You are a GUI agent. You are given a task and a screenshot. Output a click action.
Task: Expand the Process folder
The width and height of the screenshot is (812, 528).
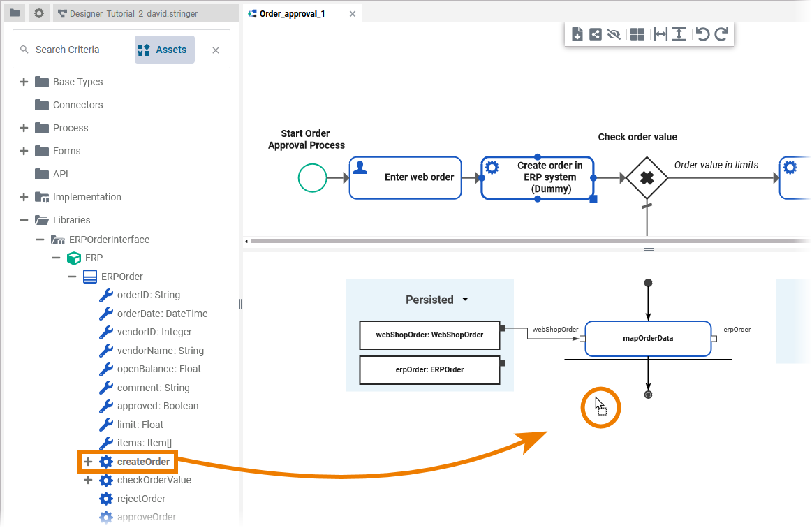click(x=24, y=128)
